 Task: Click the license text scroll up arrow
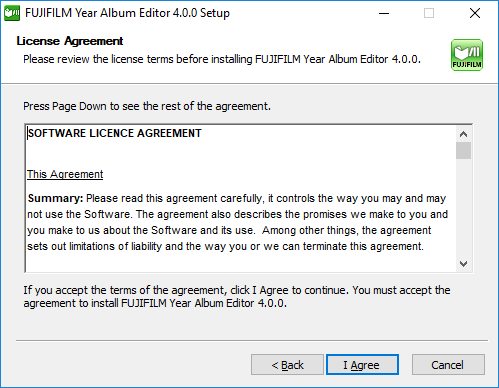coord(463,134)
